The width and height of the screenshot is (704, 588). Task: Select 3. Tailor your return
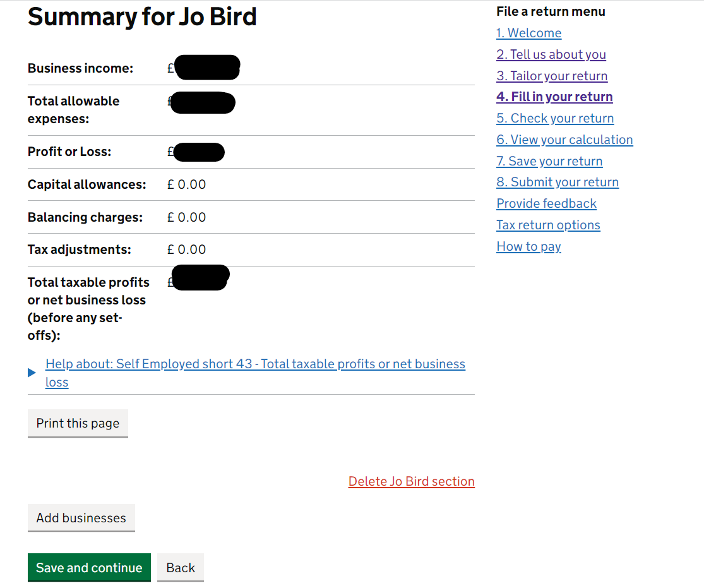[x=552, y=76]
